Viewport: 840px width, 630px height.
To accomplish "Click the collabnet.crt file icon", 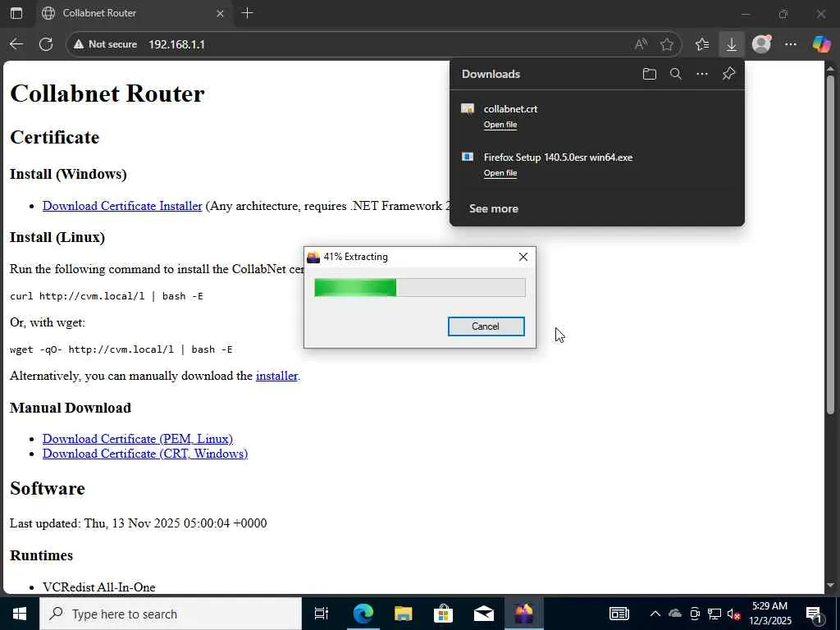I will tap(468, 109).
